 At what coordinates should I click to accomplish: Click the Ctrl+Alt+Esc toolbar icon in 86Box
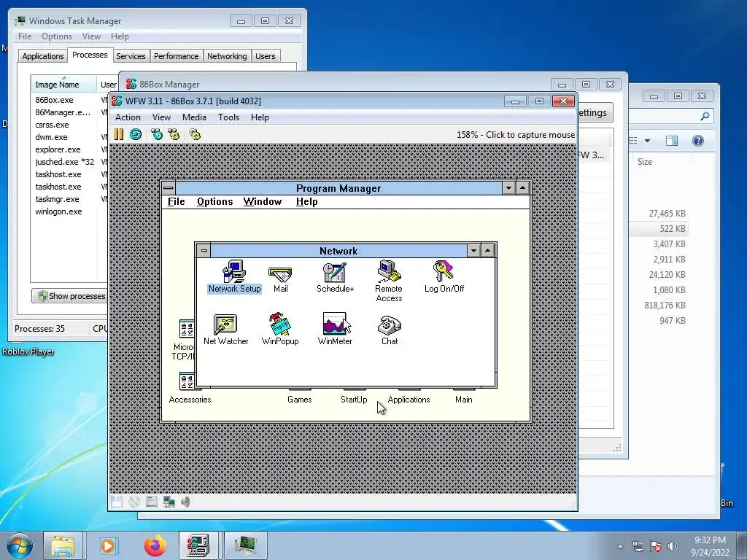[174, 134]
